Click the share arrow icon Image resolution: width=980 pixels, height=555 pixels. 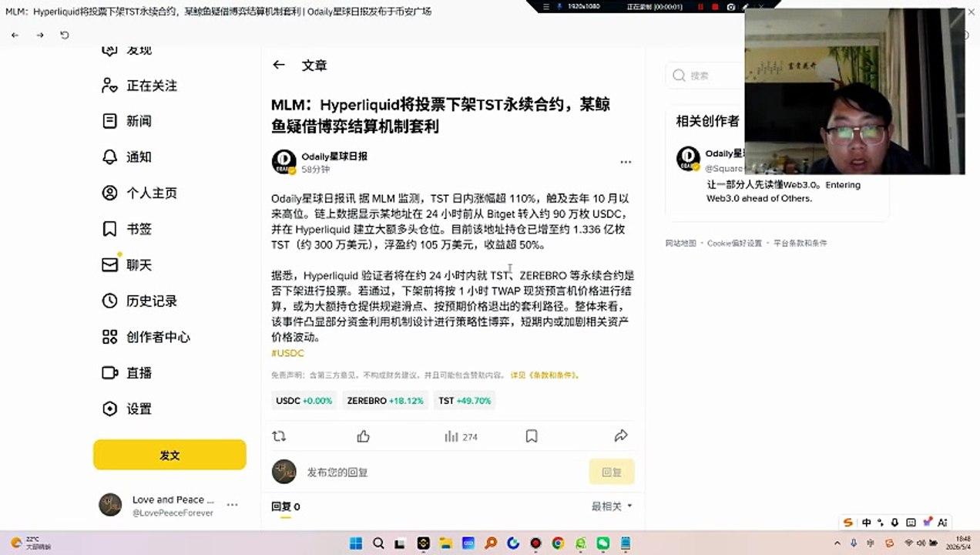click(x=621, y=436)
